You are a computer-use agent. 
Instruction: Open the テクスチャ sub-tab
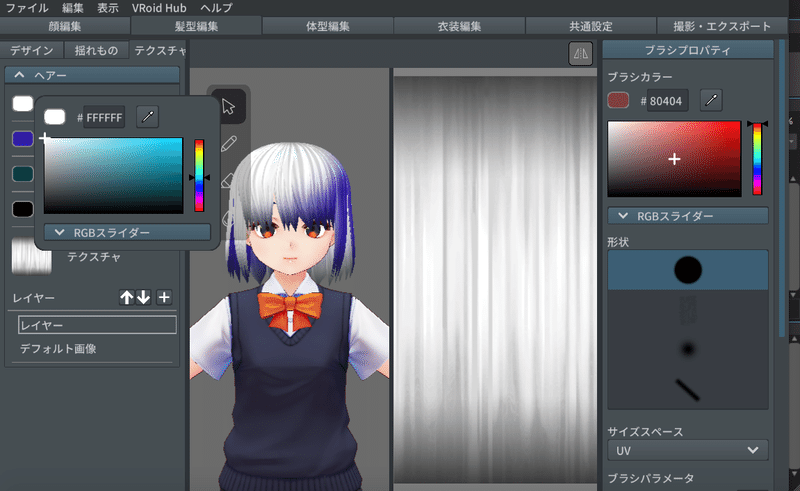(159, 50)
